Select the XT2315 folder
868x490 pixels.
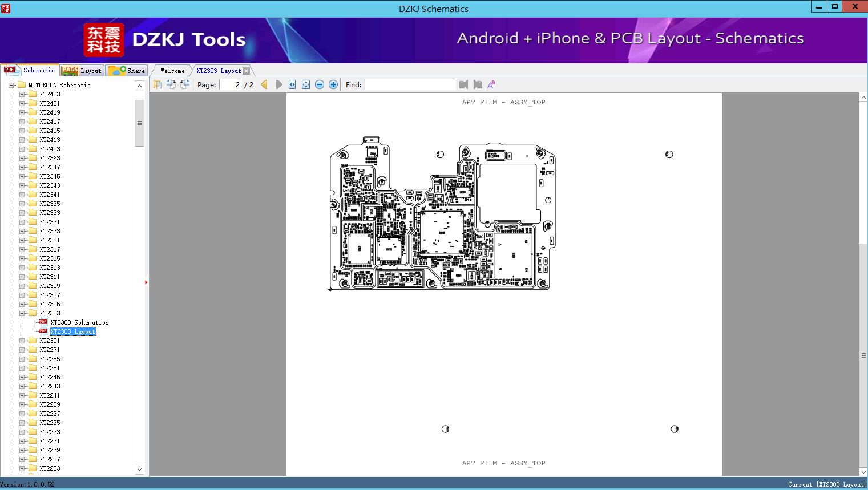50,258
